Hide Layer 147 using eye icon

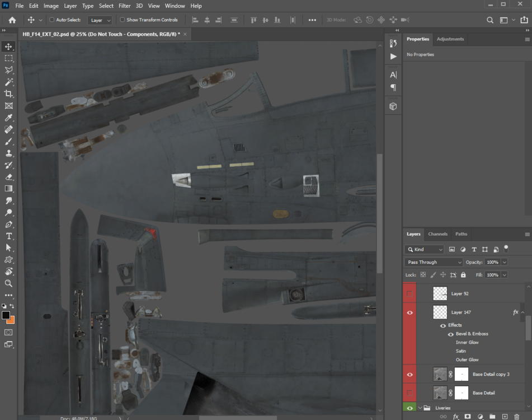tap(409, 312)
